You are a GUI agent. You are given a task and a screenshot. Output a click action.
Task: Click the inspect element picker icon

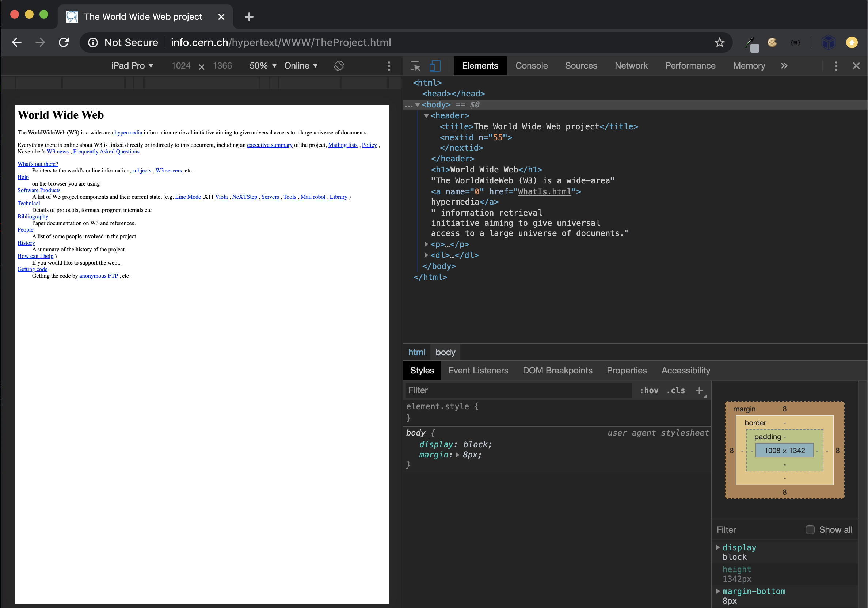coord(415,66)
